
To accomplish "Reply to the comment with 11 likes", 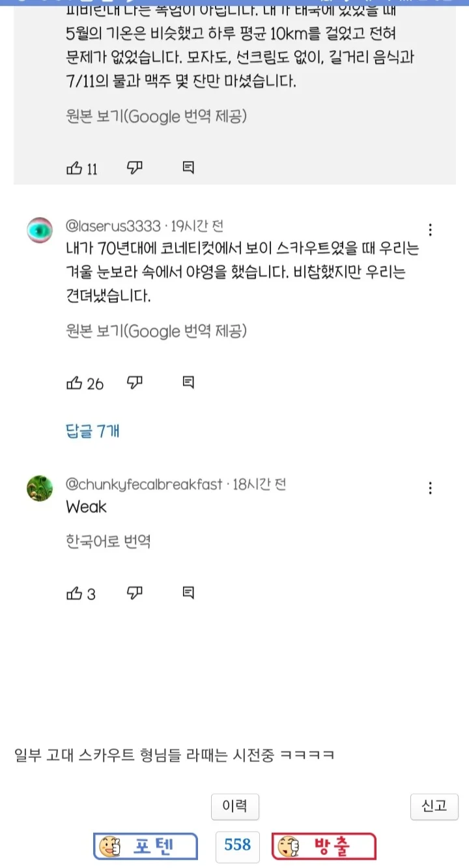I will click(x=188, y=168).
